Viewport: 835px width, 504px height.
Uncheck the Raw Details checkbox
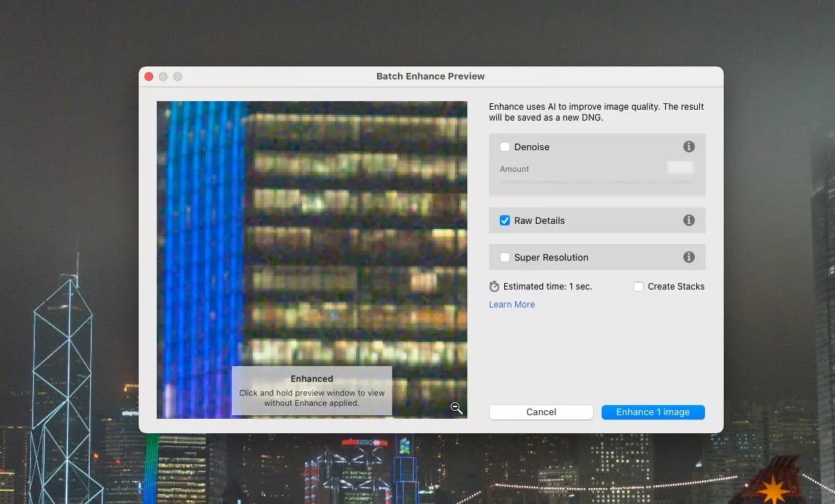coord(505,220)
